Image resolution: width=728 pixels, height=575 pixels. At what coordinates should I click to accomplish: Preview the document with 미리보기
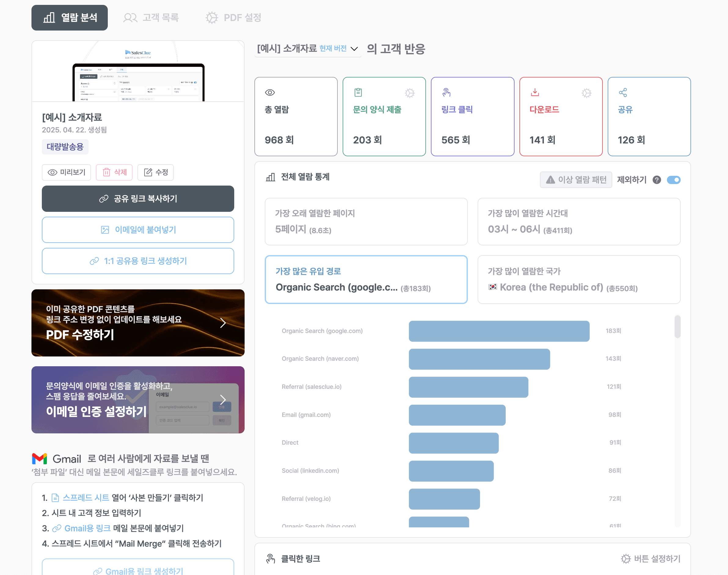66,172
